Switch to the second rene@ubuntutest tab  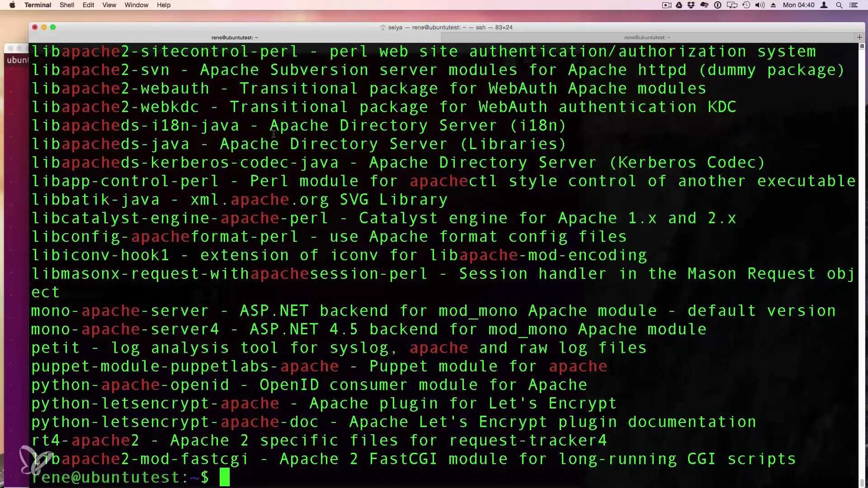pos(647,38)
